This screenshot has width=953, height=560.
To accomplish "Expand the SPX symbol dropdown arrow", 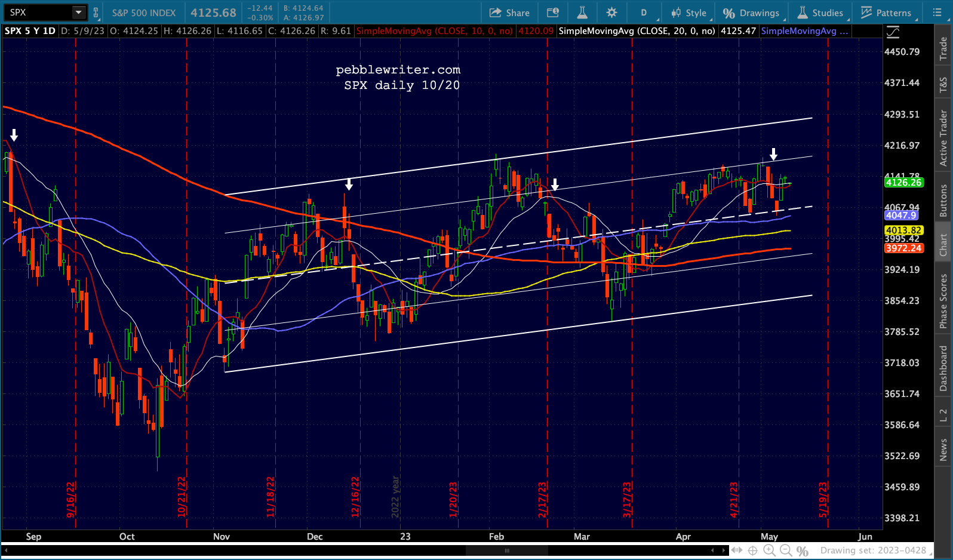I will point(78,12).
